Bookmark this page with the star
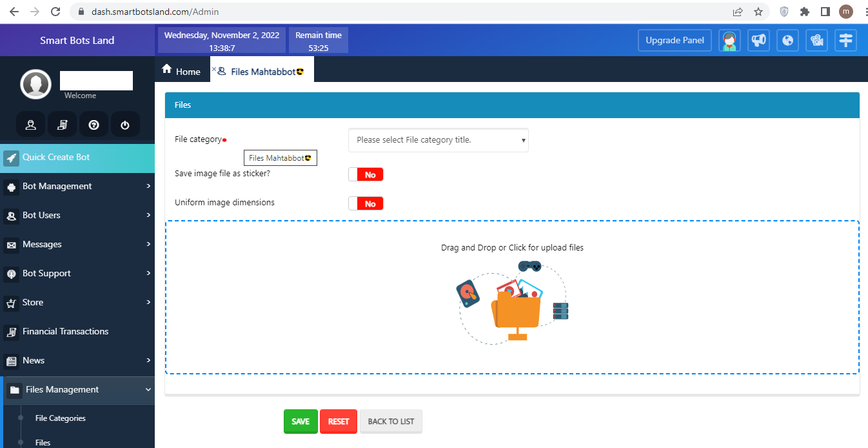The width and height of the screenshot is (868, 448). point(758,12)
